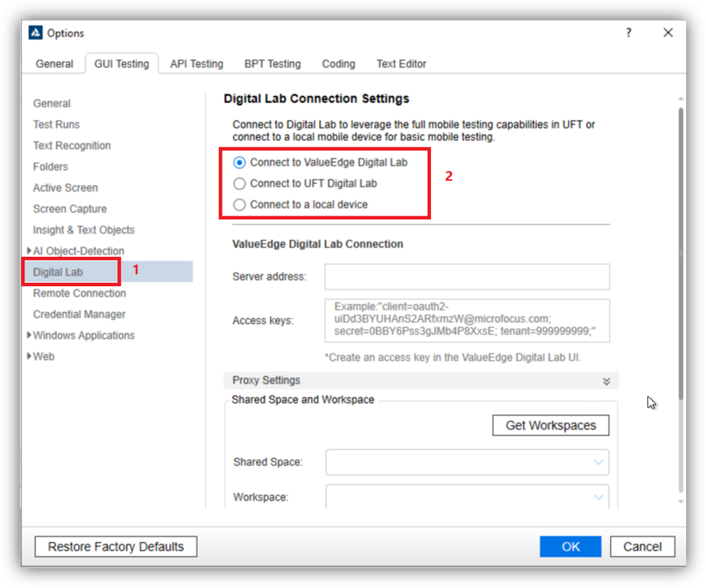
Task: Expand the Windows Applications tree node
Action: (x=29, y=335)
